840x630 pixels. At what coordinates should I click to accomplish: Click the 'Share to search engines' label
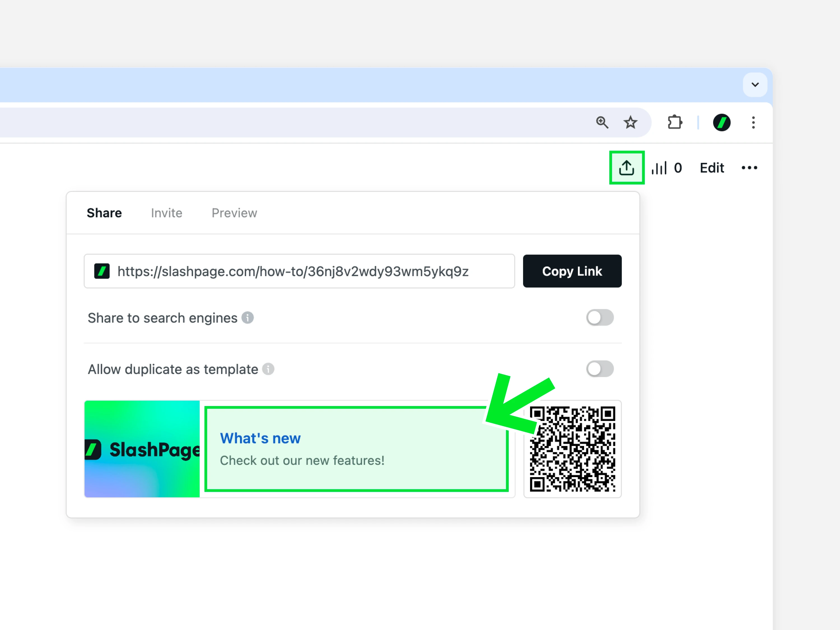(162, 318)
